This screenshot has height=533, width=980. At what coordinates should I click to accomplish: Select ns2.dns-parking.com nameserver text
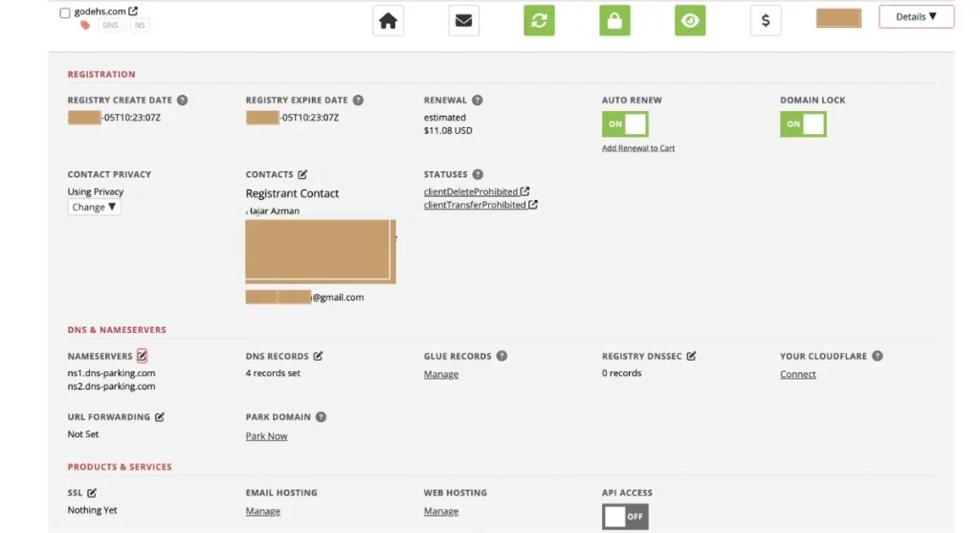[x=111, y=387]
